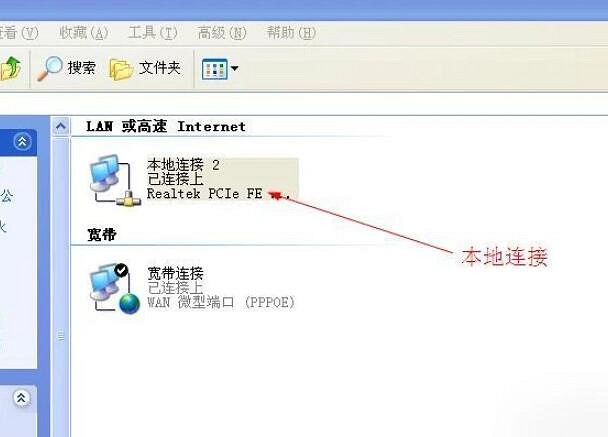Collapse the lower sidebar panel chevron
608x437 pixels.
pos(21,398)
